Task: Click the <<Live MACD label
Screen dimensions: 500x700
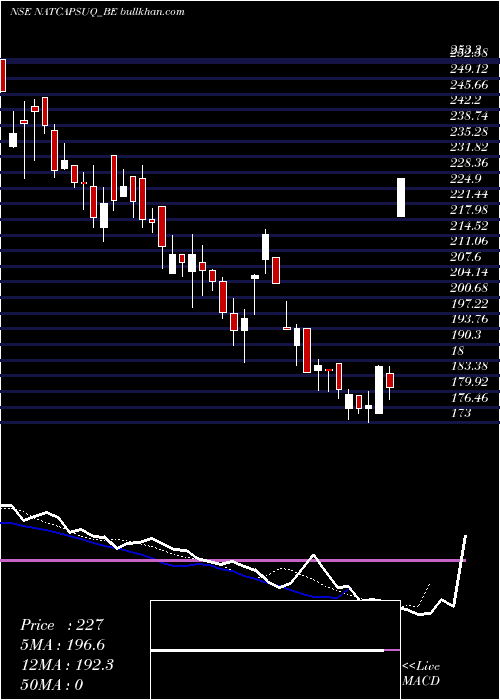Action: [x=421, y=673]
